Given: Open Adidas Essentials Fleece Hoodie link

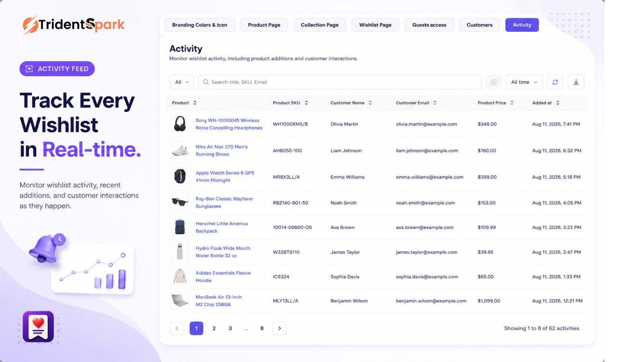Looking at the screenshot, I should click(x=223, y=277).
